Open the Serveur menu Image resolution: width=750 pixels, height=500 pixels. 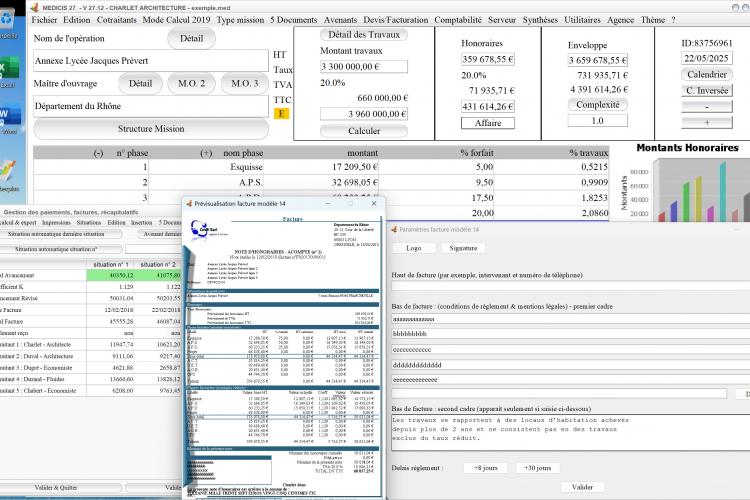[x=502, y=20]
